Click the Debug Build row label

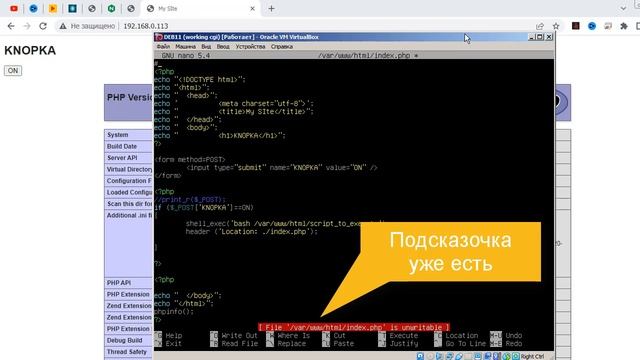click(x=124, y=340)
